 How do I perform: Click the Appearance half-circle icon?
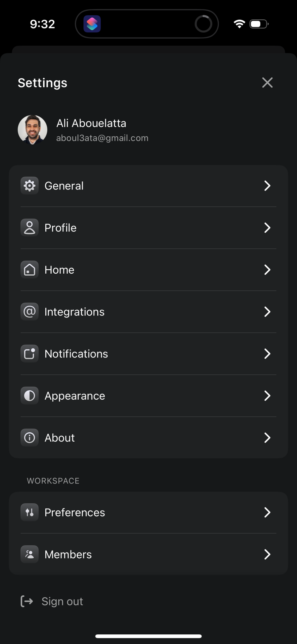[x=29, y=396]
